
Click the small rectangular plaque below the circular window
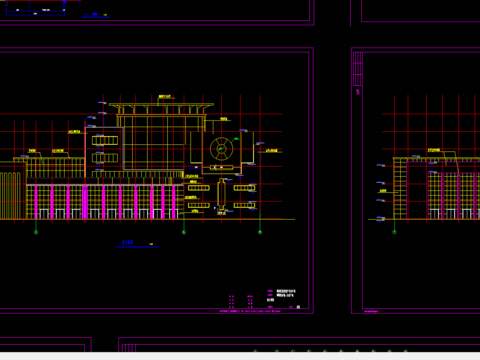(x=221, y=167)
